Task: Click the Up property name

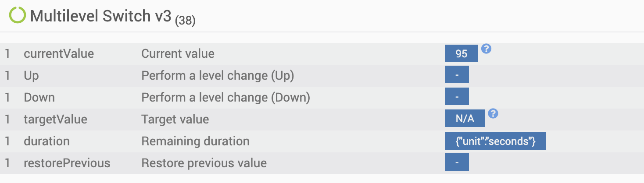Action: tap(31, 76)
